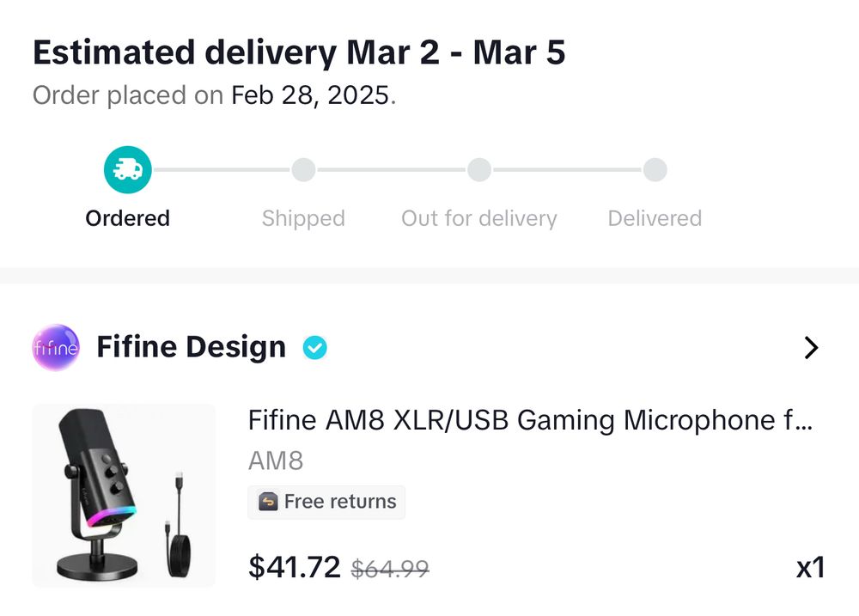Select the Shipped status label
The image size is (859, 616).
click(x=303, y=218)
